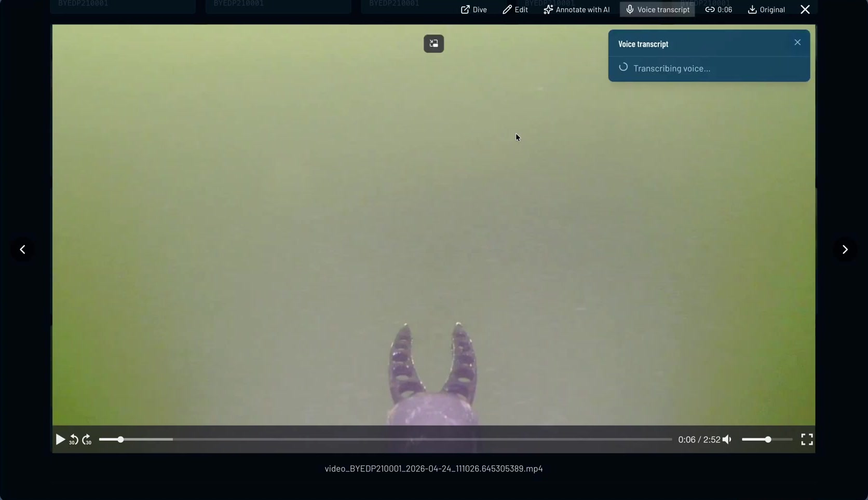Toggle the Voice transcript button

coord(657,9)
